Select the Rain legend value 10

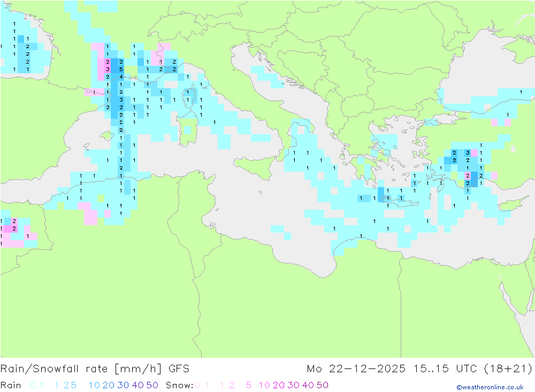click(x=94, y=385)
